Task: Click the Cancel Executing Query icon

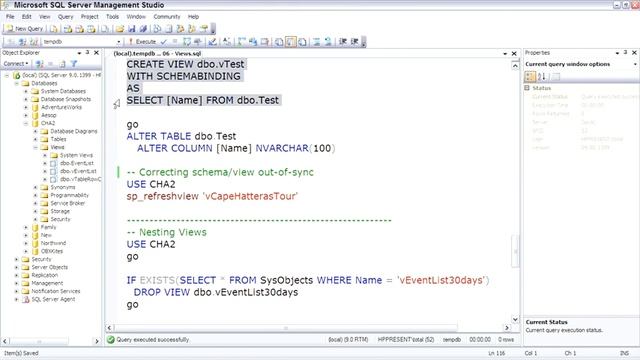Action: point(175,41)
